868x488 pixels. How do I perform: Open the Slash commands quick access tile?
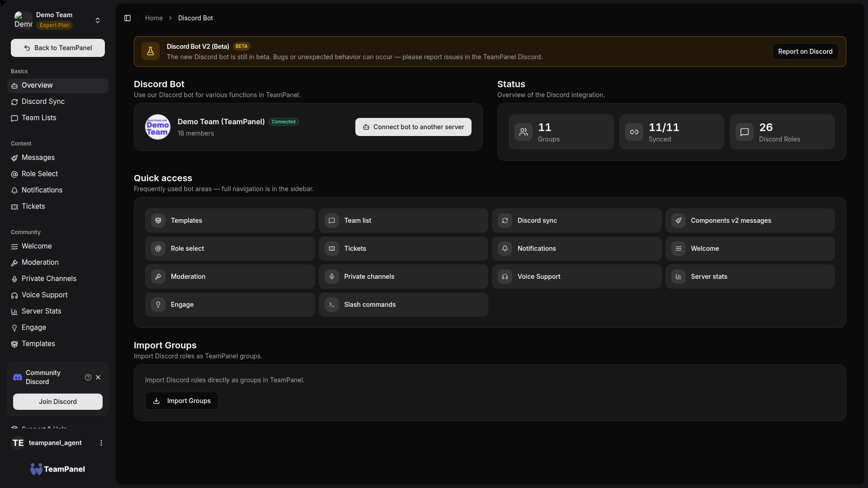click(403, 305)
